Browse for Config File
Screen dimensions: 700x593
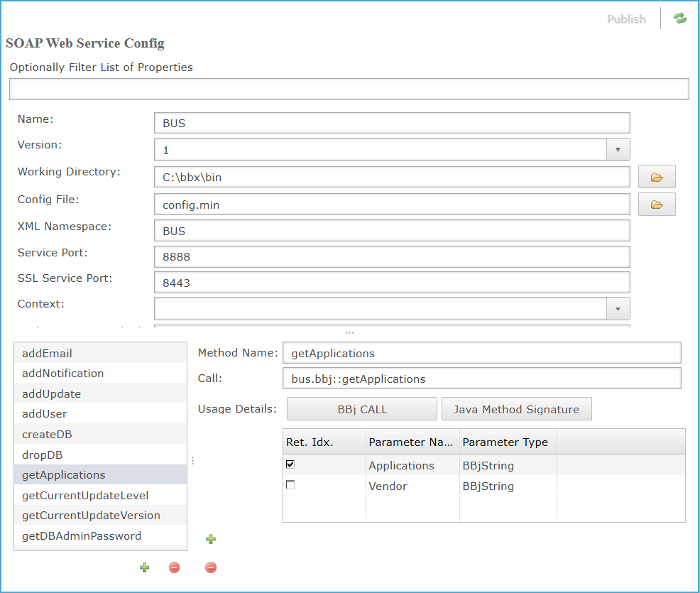click(x=657, y=205)
